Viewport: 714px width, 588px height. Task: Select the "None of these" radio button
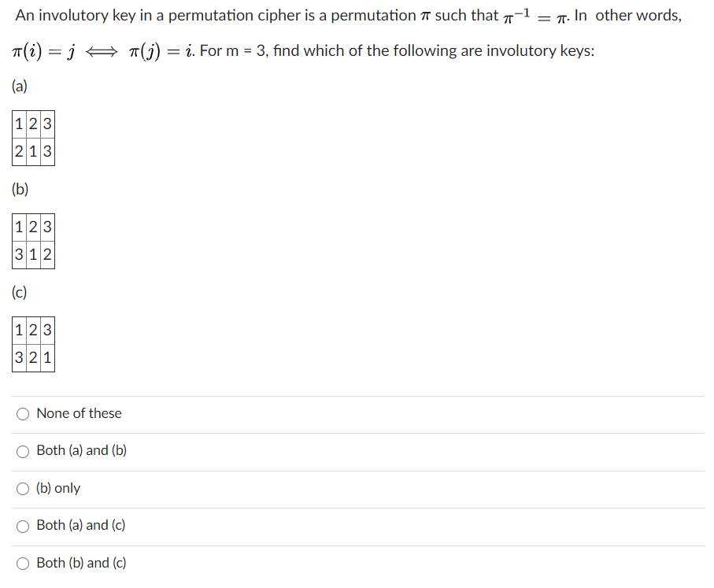click(x=23, y=413)
